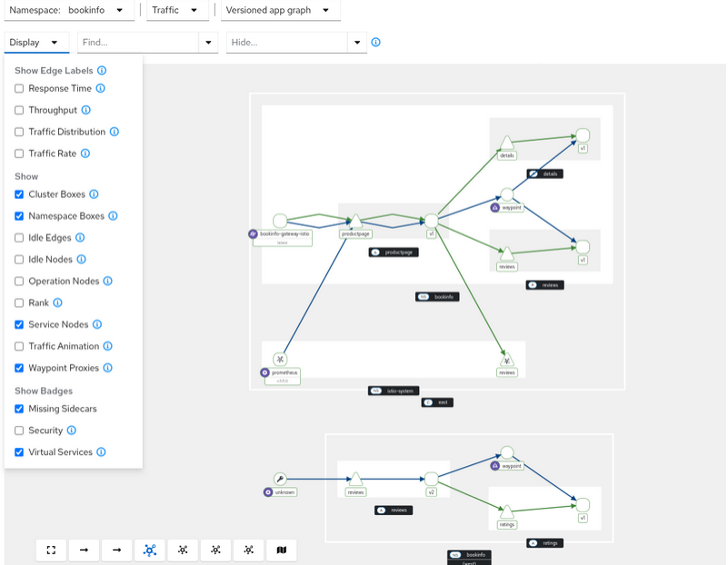Select the second alternative layout icon
This screenshot has width=728, height=565.
click(215, 550)
